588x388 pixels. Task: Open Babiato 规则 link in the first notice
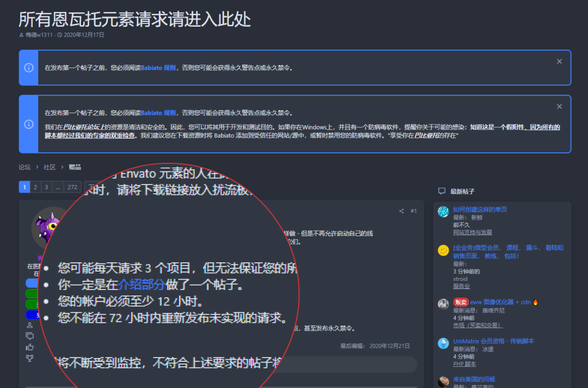click(158, 68)
